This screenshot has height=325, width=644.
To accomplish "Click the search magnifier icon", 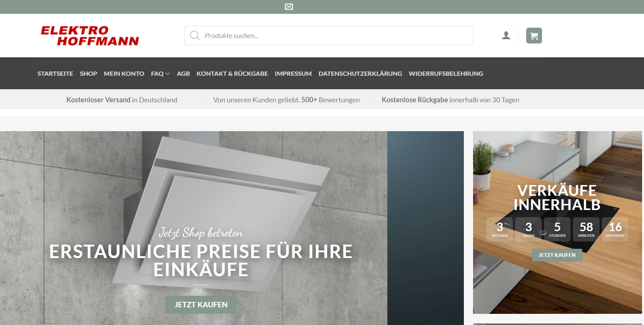I will point(195,36).
